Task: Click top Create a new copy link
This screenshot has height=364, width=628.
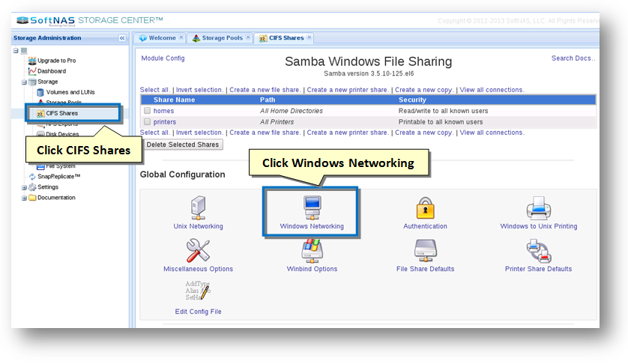Action: coord(424,90)
